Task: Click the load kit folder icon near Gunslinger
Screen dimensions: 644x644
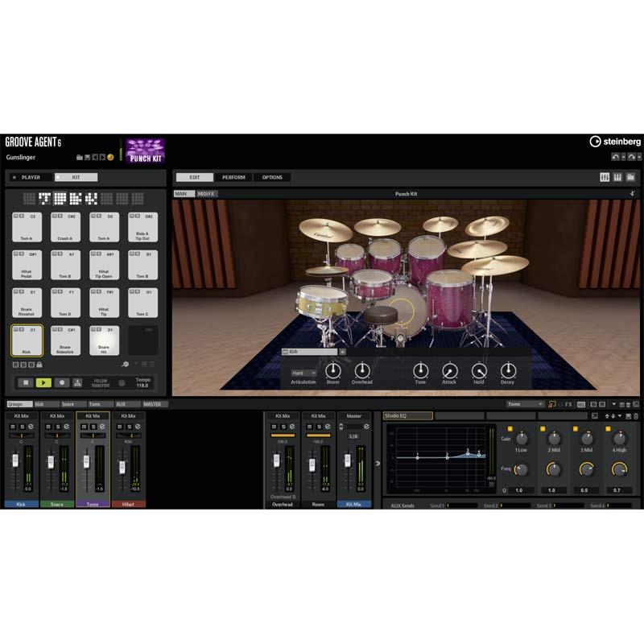Action: point(80,158)
